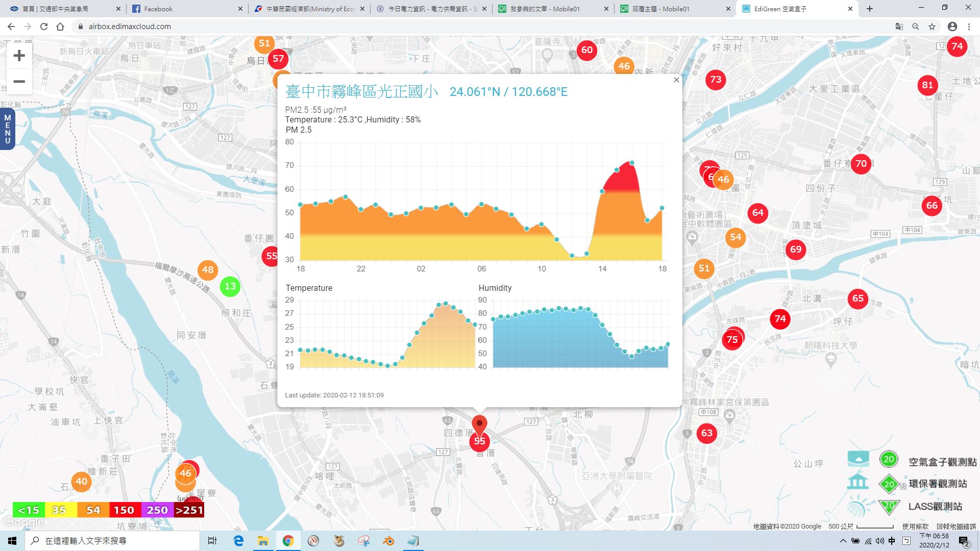Select the red 66 sensor marker

pyautogui.click(x=932, y=206)
